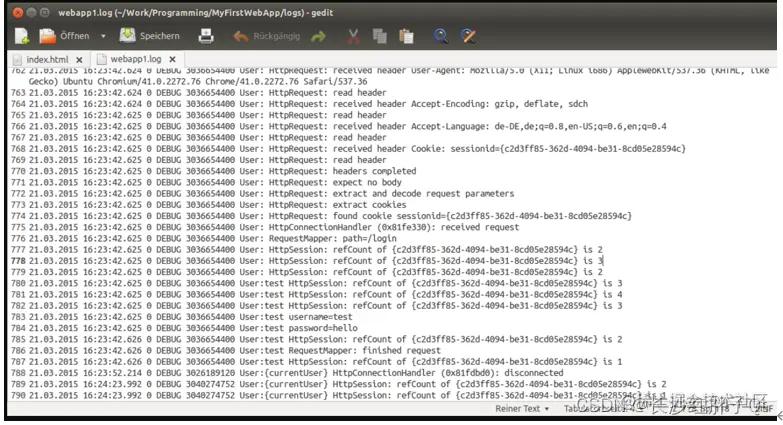Click the Öffnen folder icon
This screenshot has width=783, height=425.
(x=47, y=36)
